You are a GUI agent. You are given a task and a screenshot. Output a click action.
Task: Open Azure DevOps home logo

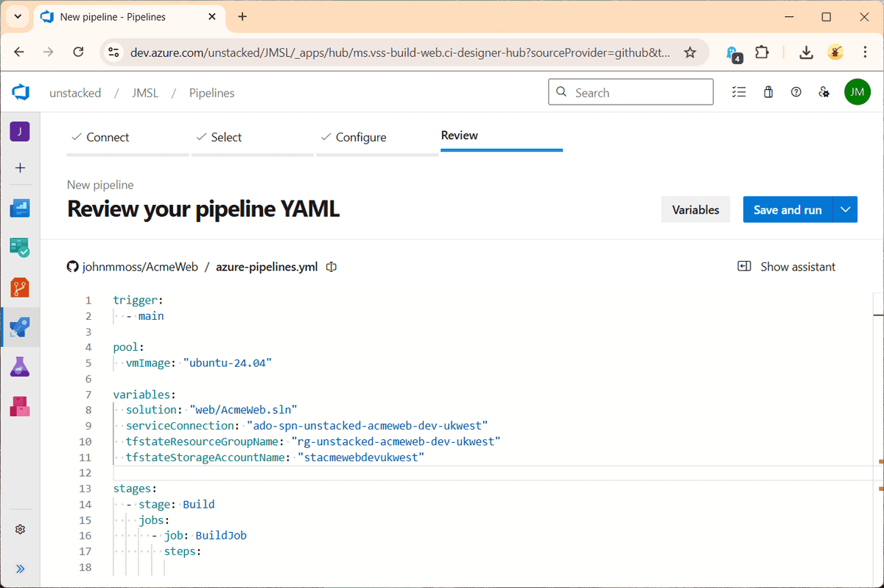pos(20,93)
